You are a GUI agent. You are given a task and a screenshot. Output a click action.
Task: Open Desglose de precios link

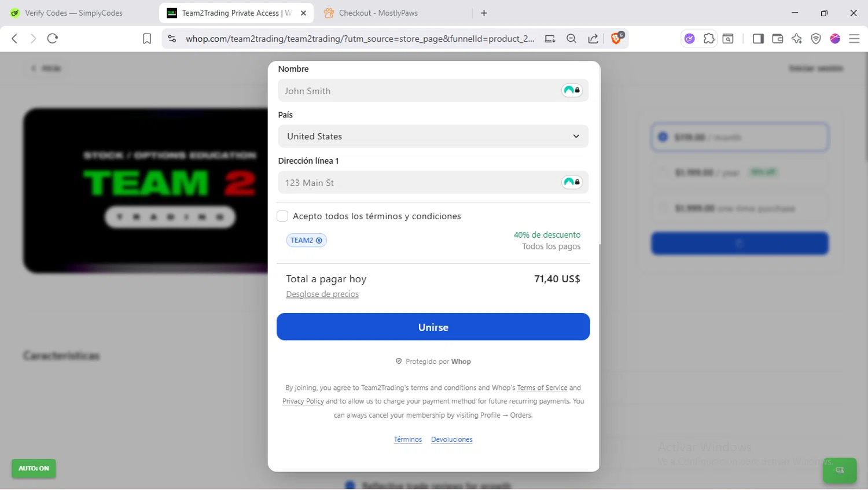pyautogui.click(x=322, y=294)
